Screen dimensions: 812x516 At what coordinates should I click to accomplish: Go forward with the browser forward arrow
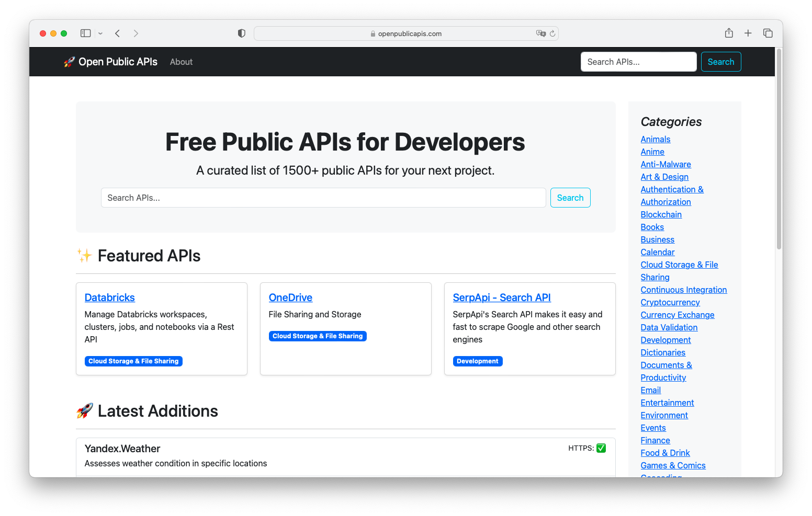[136, 33]
